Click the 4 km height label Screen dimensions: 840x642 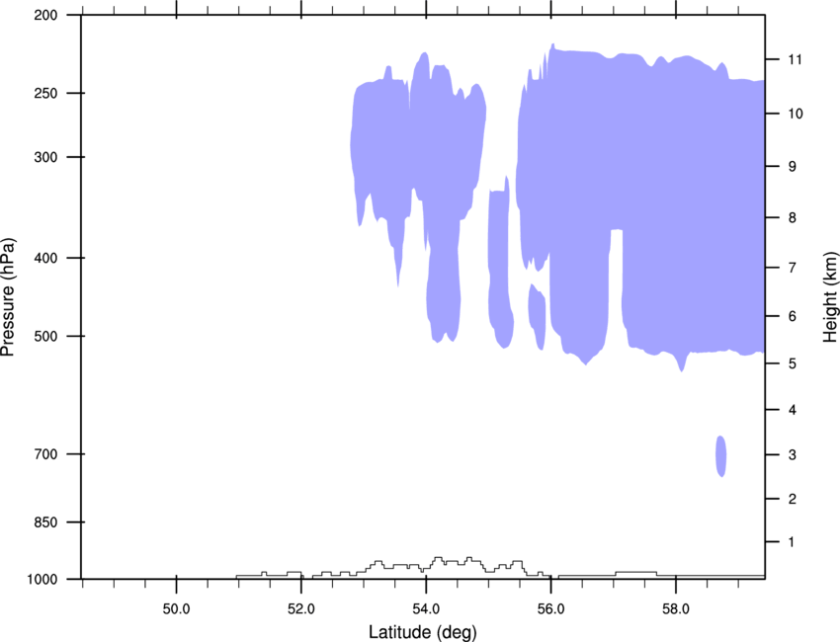click(793, 410)
